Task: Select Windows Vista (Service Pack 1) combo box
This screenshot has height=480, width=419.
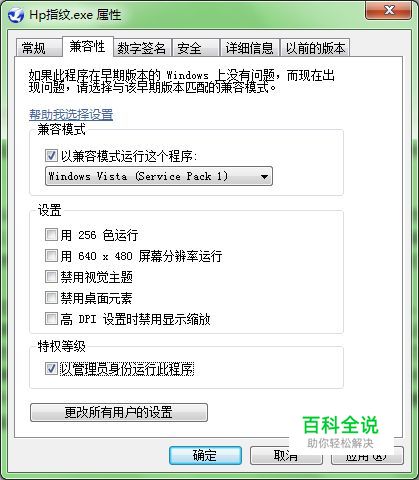Action: [x=159, y=176]
